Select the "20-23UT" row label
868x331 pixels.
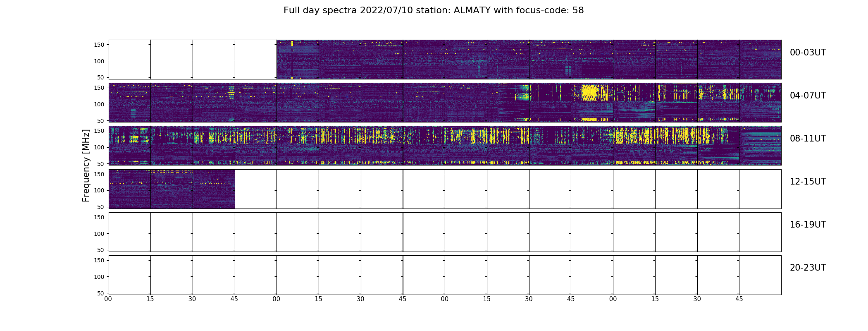(808, 268)
